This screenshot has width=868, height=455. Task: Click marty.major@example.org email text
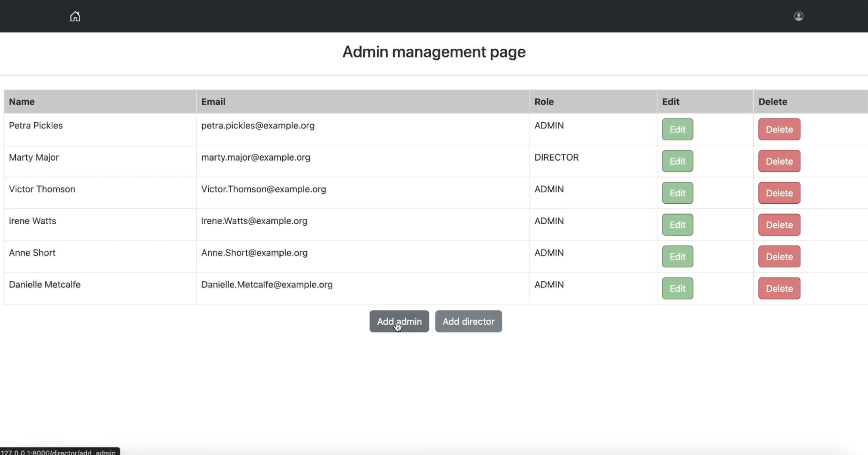[255, 157]
